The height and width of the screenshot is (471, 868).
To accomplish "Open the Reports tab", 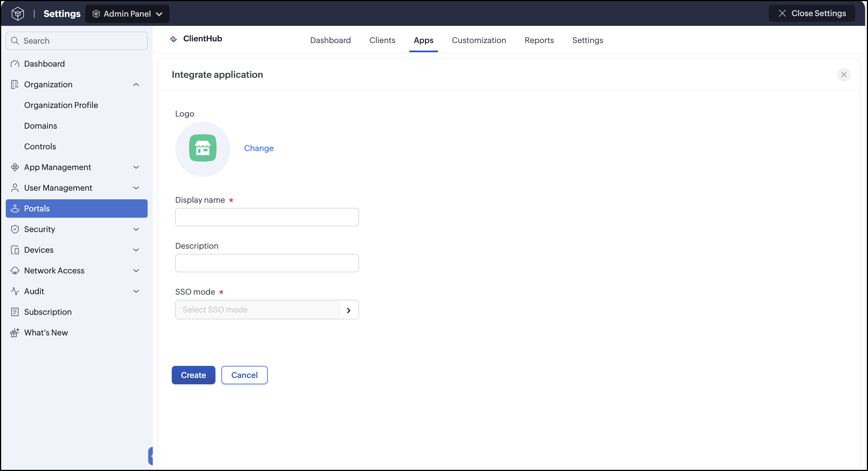I will pos(539,40).
